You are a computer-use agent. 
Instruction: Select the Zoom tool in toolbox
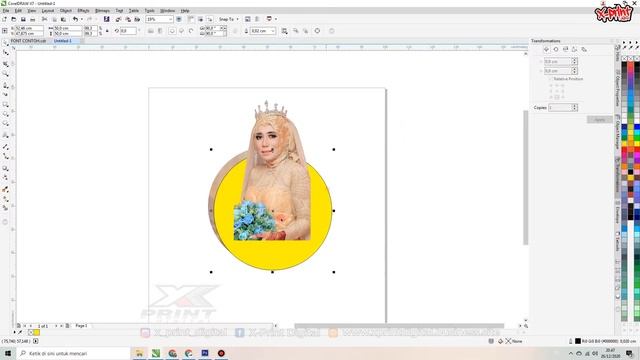pos(5,74)
